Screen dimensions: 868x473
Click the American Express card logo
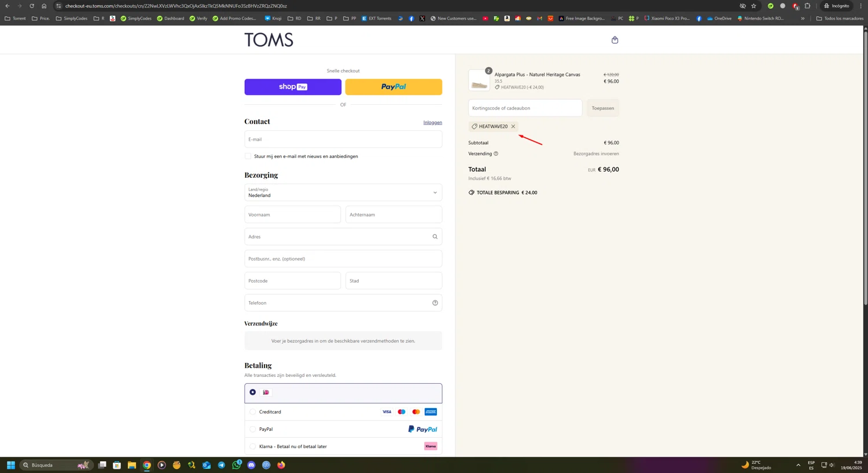click(431, 412)
